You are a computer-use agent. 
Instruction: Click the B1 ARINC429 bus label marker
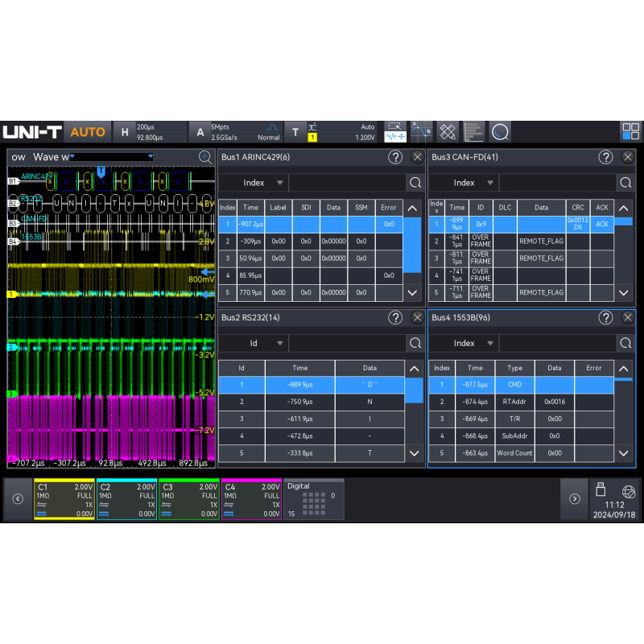[13, 181]
